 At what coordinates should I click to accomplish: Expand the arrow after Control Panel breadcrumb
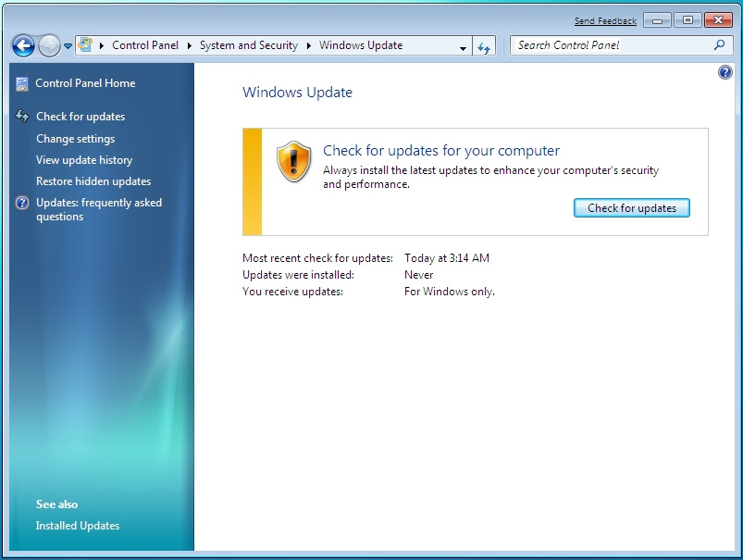(x=189, y=45)
